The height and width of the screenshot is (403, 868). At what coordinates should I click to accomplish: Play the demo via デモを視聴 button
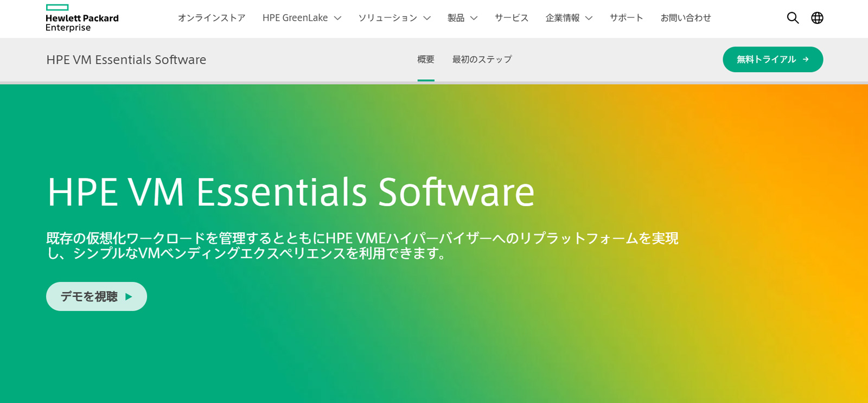pyautogui.click(x=97, y=296)
